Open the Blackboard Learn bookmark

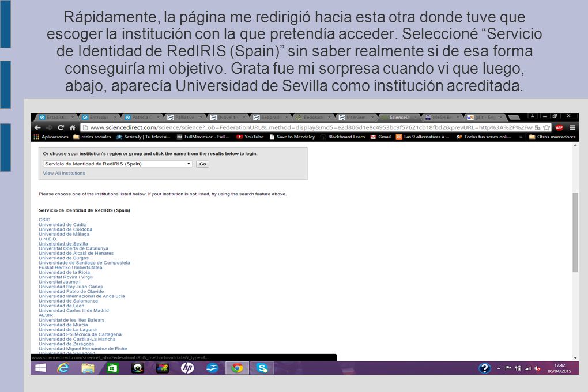click(x=343, y=137)
